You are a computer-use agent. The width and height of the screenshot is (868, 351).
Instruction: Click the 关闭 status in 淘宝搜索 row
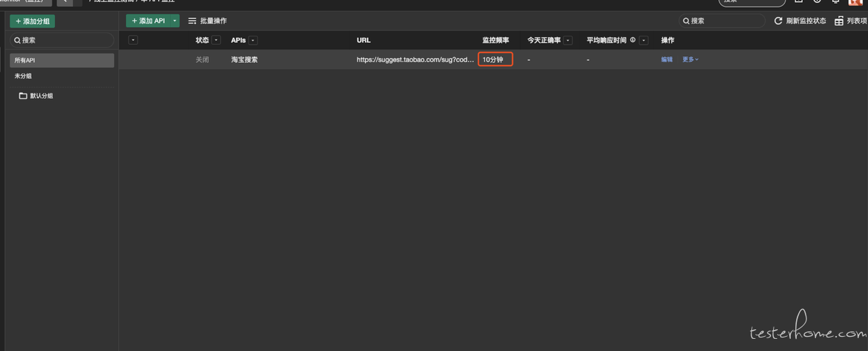point(202,60)
